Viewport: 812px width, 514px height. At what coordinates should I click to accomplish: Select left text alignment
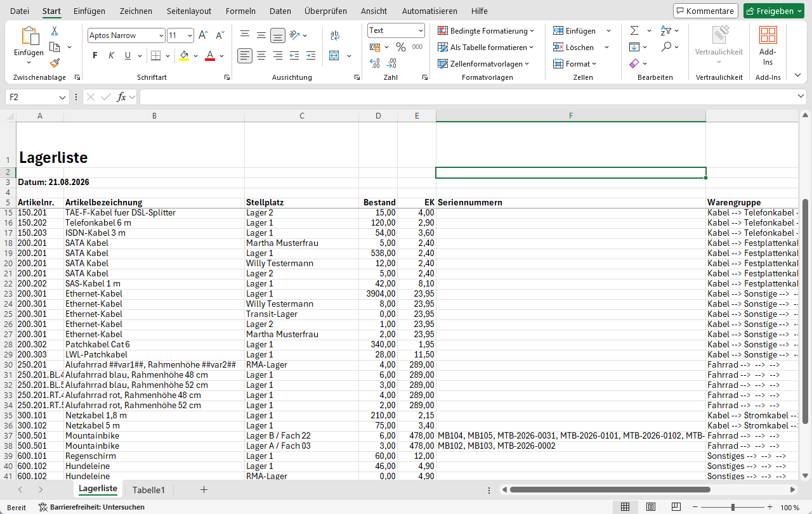pos(245,56)
